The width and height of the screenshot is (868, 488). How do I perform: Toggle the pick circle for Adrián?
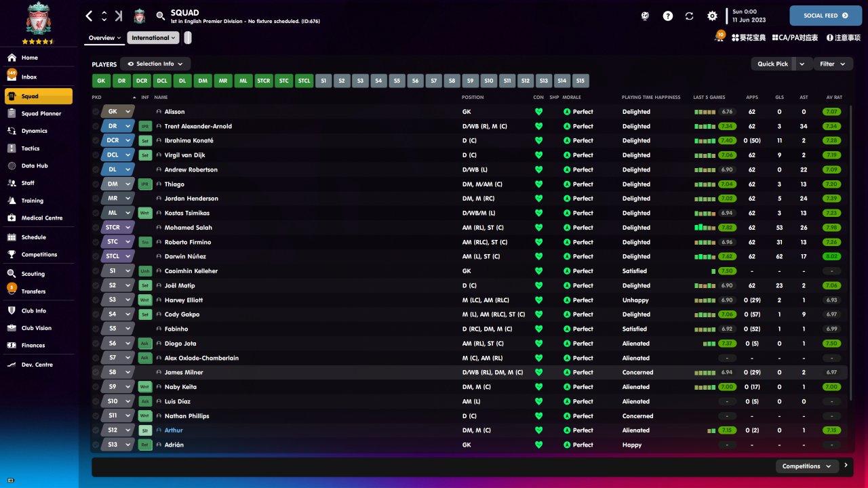pos(96,445)
